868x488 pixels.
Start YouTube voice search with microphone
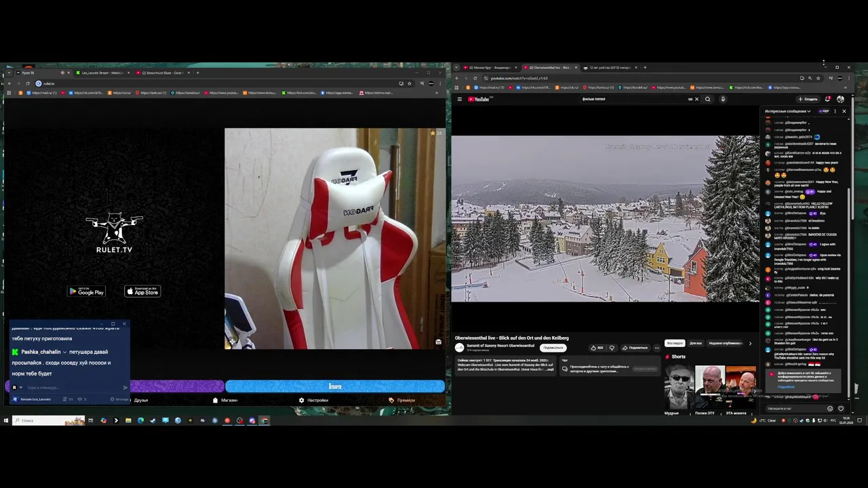(723, 99)
